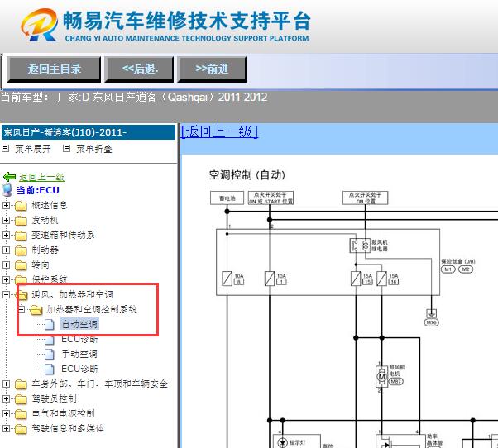Select the 概述信息 tree label

point(50,205)
